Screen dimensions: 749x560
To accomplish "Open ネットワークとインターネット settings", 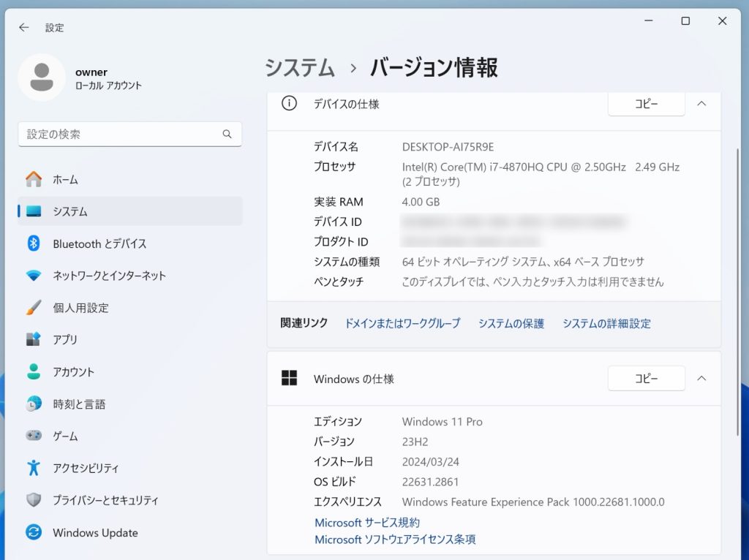I will tap(110, 276).
